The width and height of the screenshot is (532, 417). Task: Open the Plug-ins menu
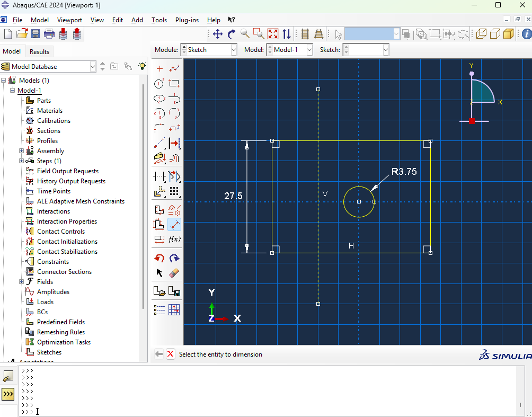[x=187, y=20]
